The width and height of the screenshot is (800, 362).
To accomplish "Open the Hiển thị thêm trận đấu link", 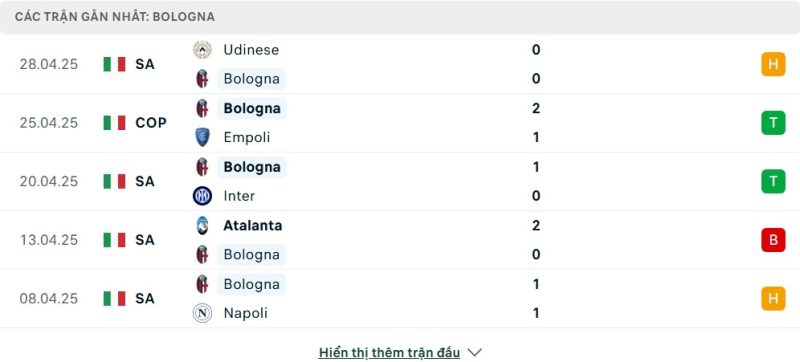I will 389,353.
